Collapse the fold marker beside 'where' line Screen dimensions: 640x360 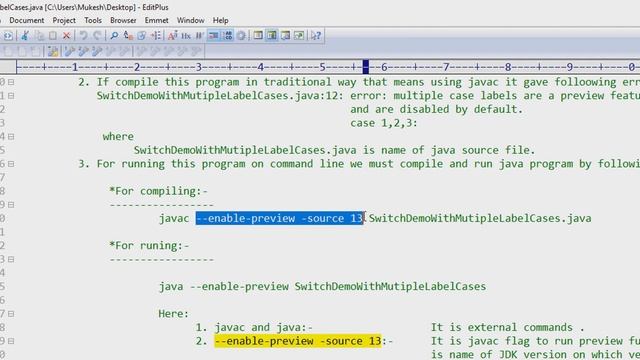11,136
